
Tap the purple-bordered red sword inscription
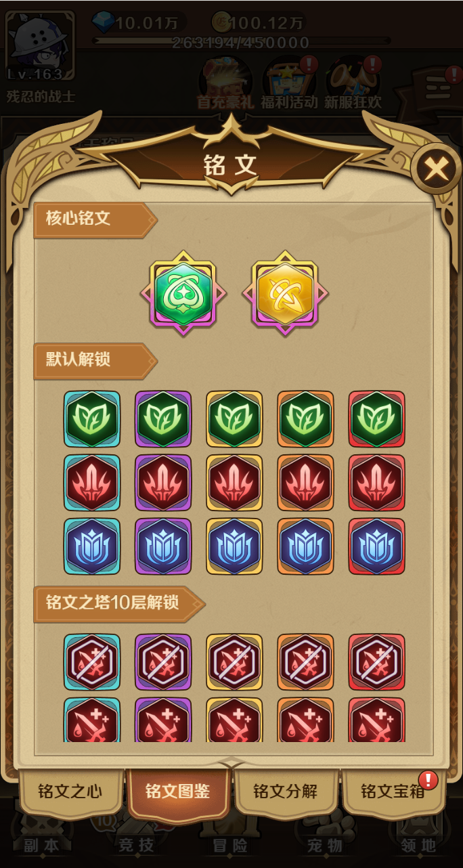click(x=163, y=483)
